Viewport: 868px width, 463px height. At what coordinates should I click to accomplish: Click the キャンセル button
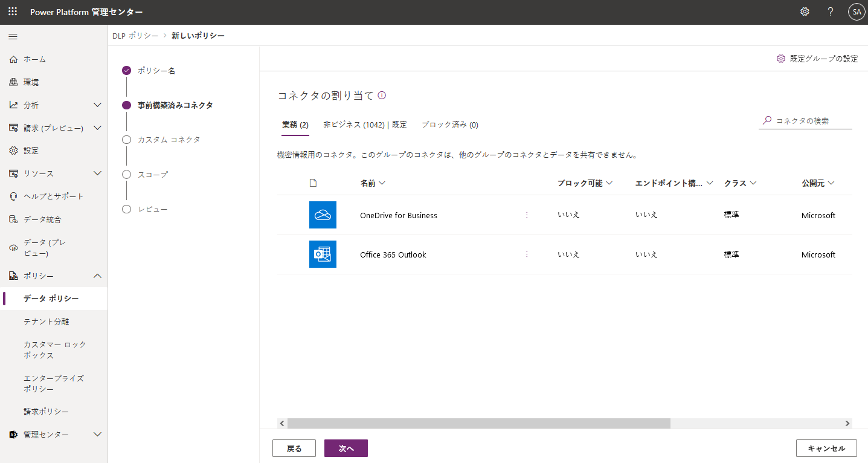(x=826, y=448)
